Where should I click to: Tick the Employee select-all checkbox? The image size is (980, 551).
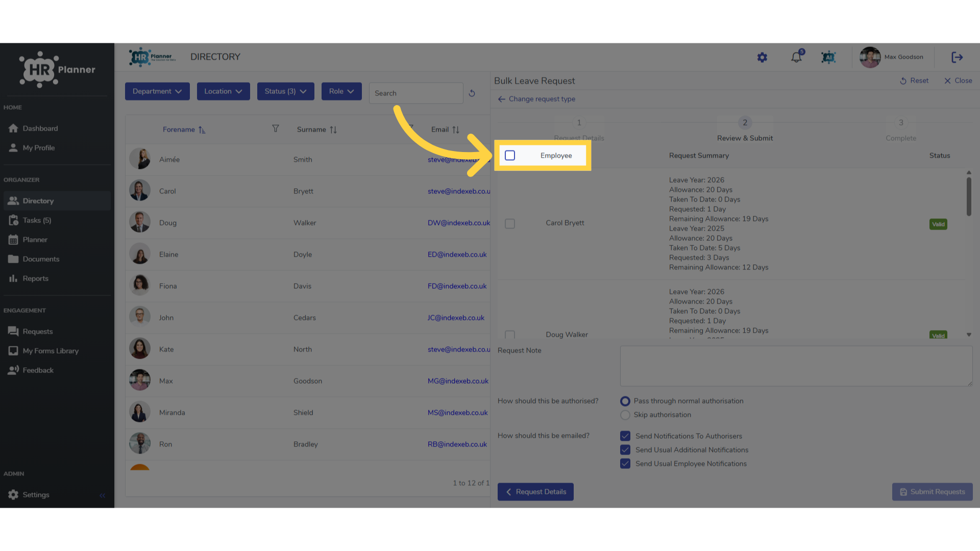tap(510, 156)
